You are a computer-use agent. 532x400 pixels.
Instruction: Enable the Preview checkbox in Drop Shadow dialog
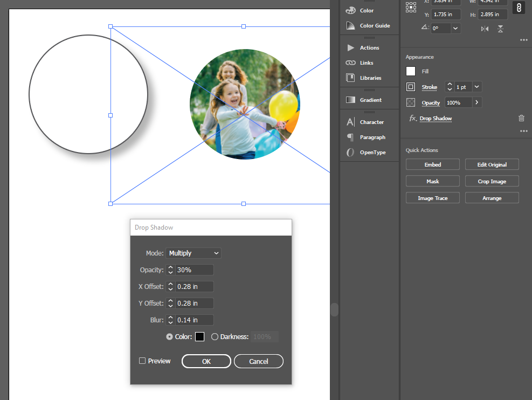click(142, 361)
